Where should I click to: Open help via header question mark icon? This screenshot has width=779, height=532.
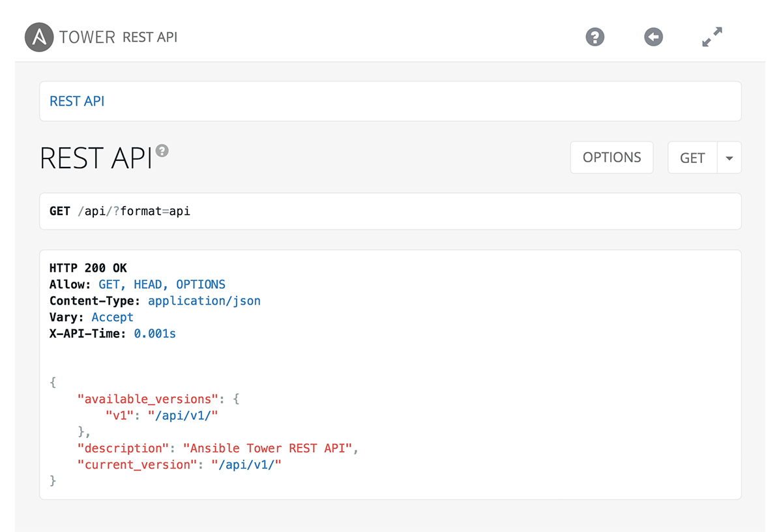click(595, 37)
